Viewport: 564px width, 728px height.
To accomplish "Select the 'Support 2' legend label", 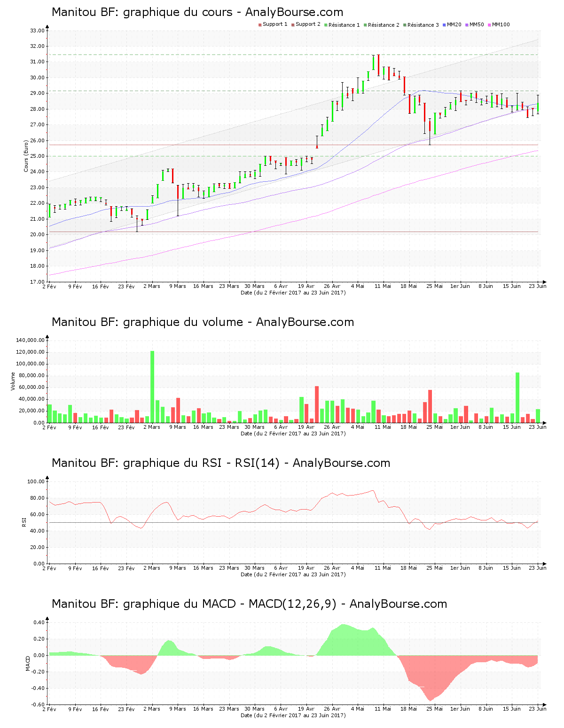I will pos(308,24).
